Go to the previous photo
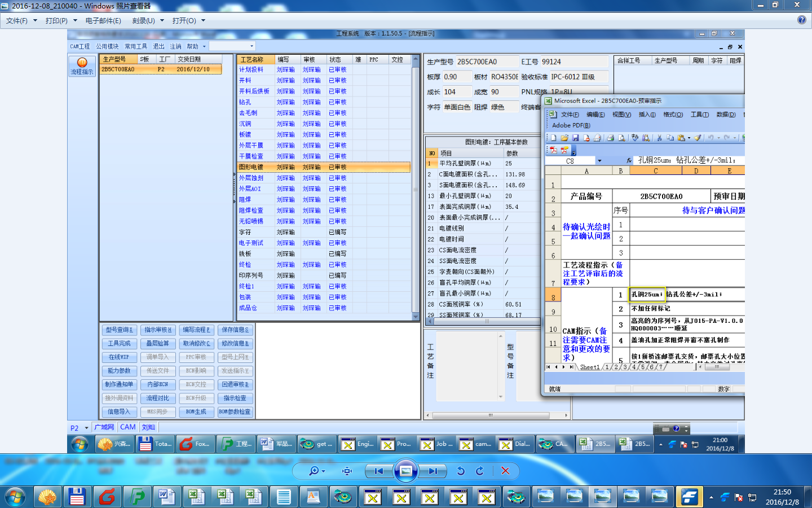The height and width of the screenshot is (508, 812). pos(379,471)
